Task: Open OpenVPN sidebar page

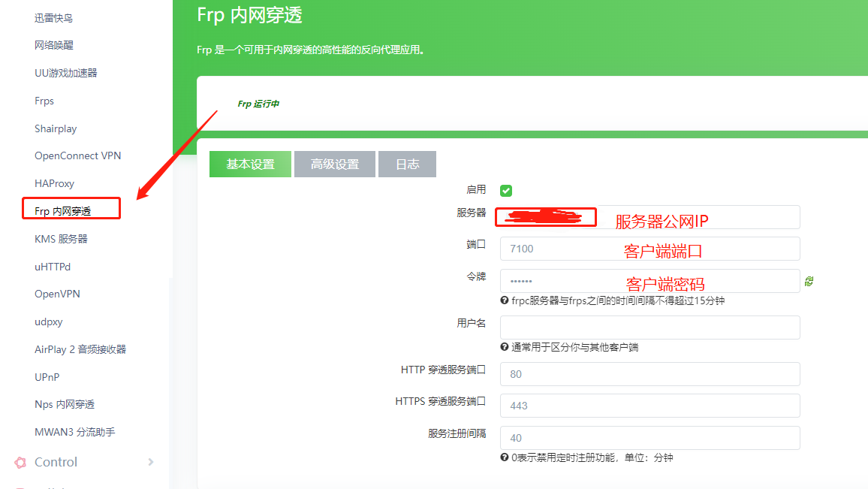Action: click(x=58, y=294)
